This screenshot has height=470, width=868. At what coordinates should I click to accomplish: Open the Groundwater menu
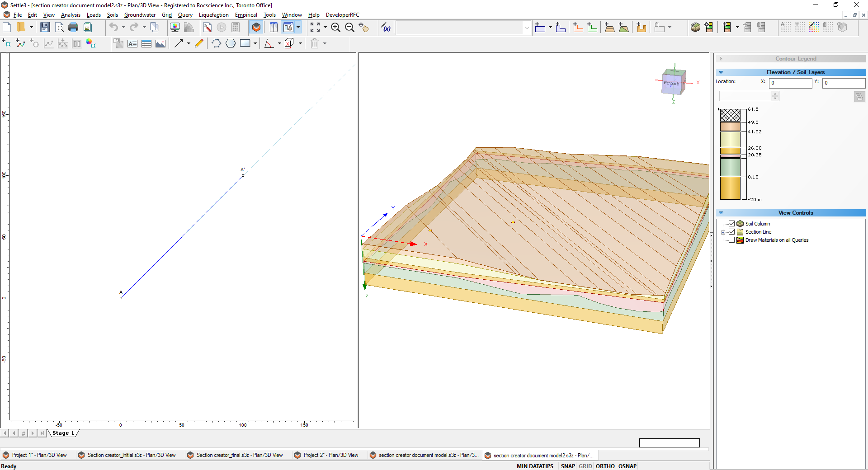point(140,15)
